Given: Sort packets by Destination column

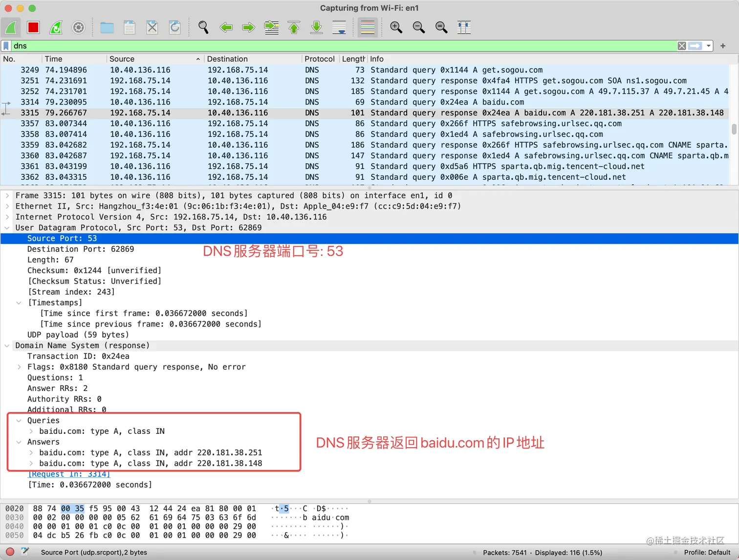Looking at the screenshot, I should 253,59.
